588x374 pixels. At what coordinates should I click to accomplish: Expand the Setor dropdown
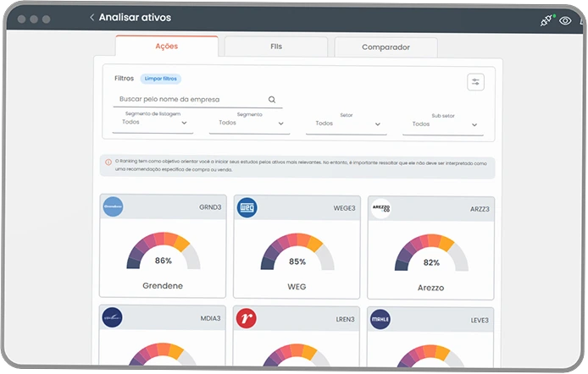(347, 124)
